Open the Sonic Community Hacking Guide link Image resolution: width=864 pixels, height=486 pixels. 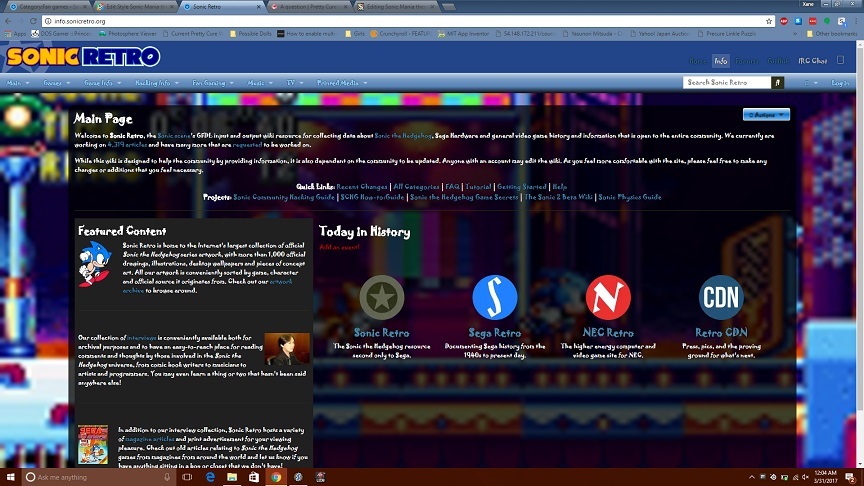pyautogui.click(x=284, y=197)
